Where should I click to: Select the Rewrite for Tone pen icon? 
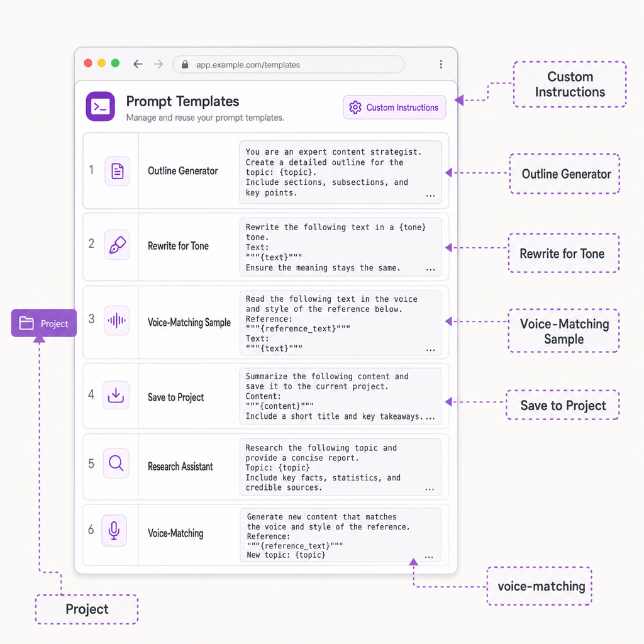pos(117,245)
